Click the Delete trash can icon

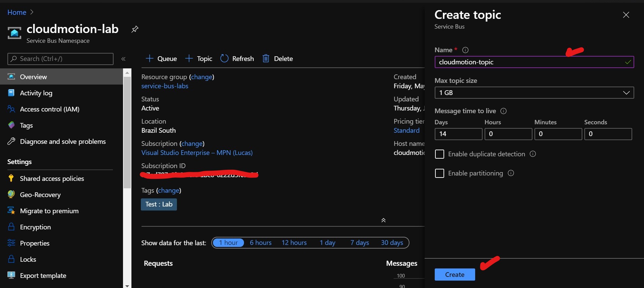(266, 59)
